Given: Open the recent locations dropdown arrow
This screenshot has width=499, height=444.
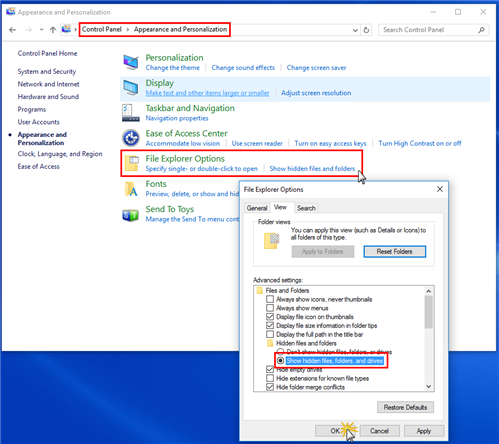Looking at the screenshot, I should point(41,30).
